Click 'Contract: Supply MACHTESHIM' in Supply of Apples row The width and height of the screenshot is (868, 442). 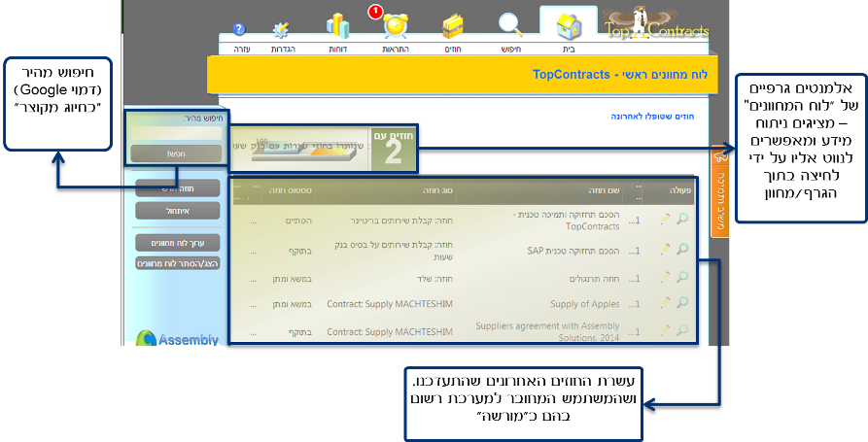tap(390, 304)
